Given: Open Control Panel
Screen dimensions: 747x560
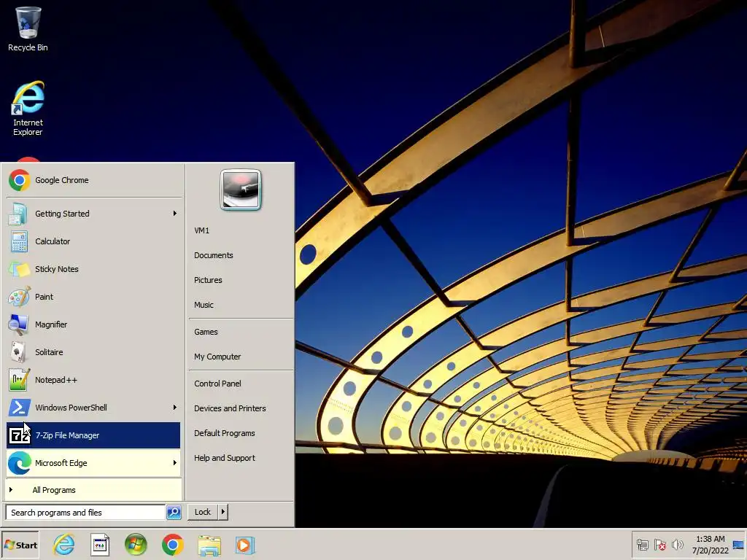Looking at the screenshot, I should [217, 384].
